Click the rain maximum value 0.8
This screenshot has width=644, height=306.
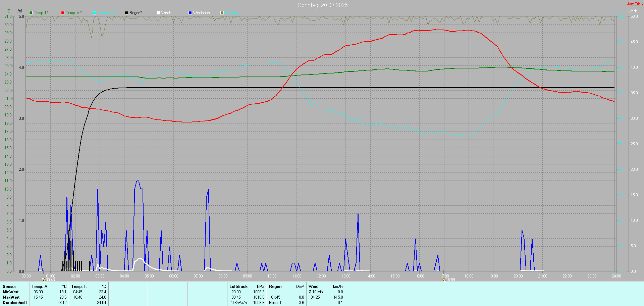tap(302, 297)
